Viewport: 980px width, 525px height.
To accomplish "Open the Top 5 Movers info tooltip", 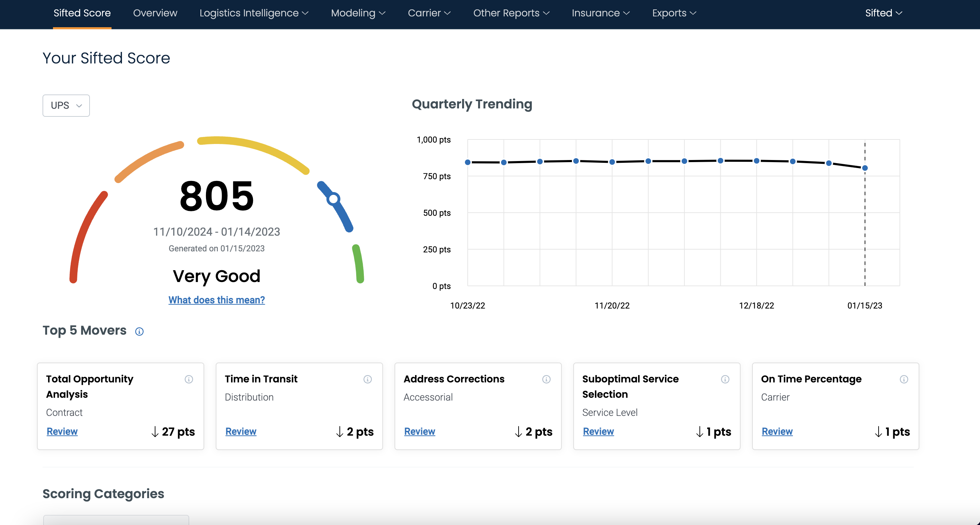I will click(139, 332).
